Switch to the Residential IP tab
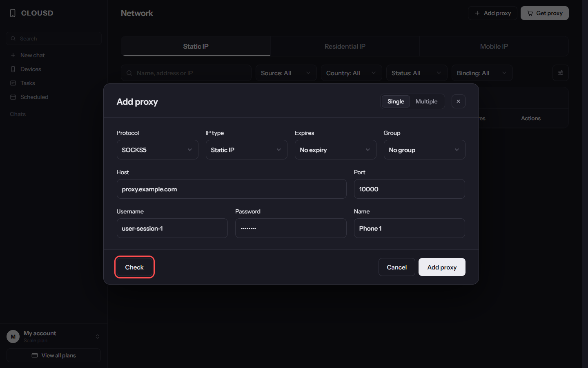 point(345,46)
